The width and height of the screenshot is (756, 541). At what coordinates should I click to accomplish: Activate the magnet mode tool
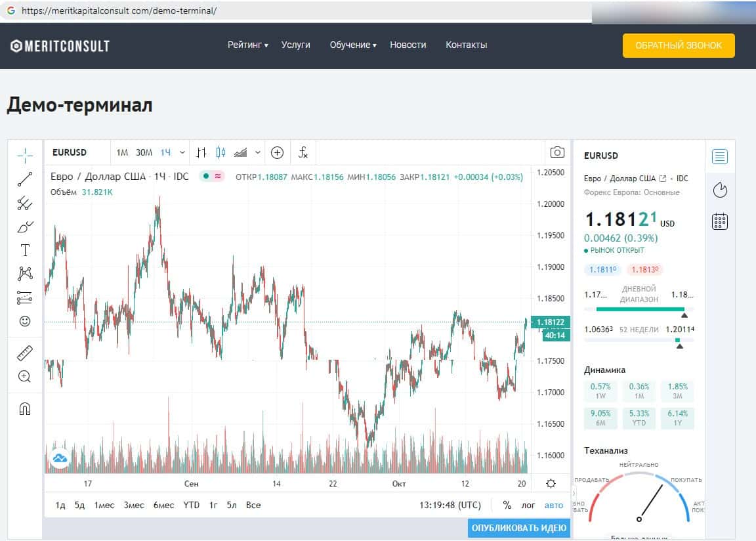[25, 408]
